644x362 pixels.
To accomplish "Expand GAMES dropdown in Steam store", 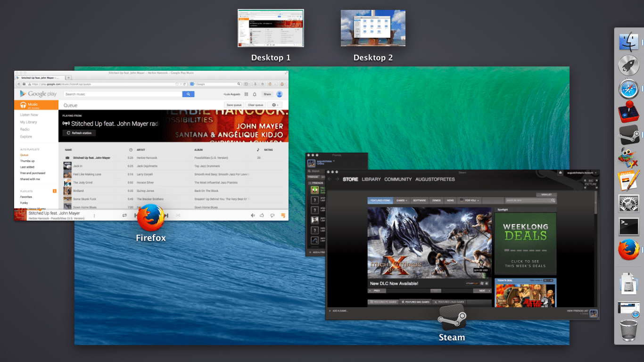I will click(402, 200).
